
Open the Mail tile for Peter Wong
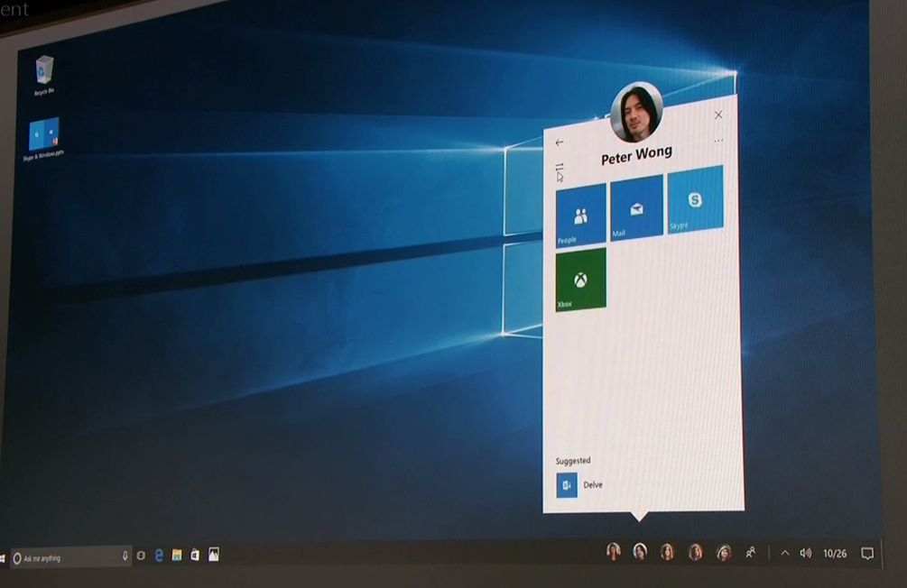point(636,207)
